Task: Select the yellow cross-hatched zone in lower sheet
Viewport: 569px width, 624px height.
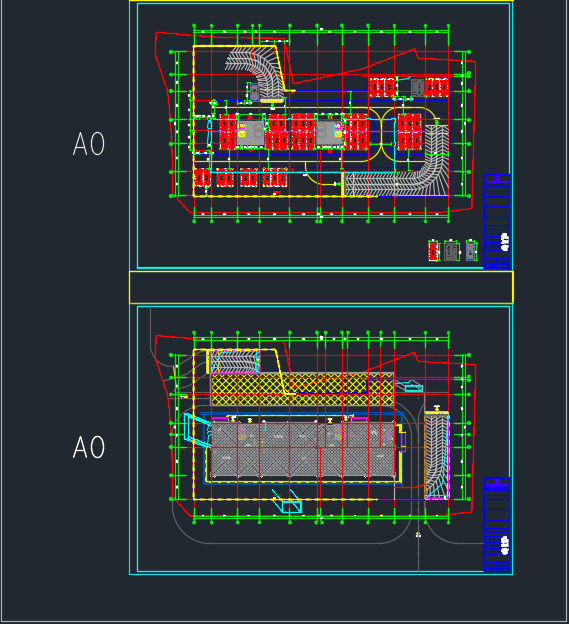Action: (302, 390)
